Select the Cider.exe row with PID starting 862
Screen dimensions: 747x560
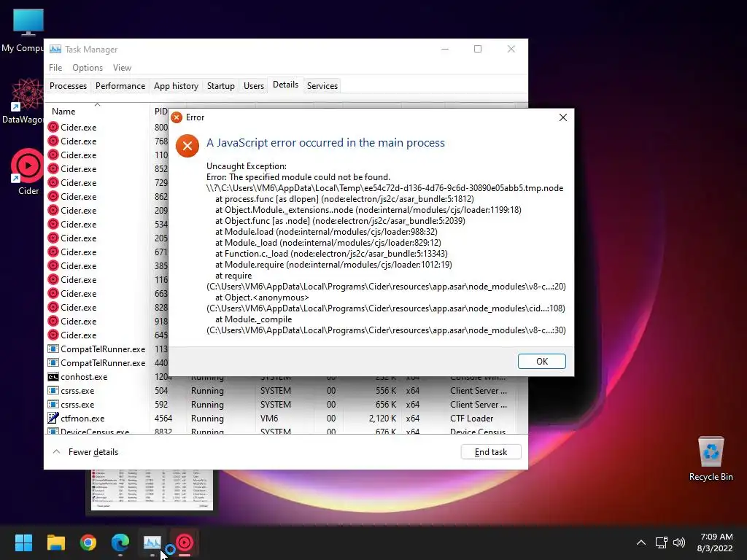108,196
